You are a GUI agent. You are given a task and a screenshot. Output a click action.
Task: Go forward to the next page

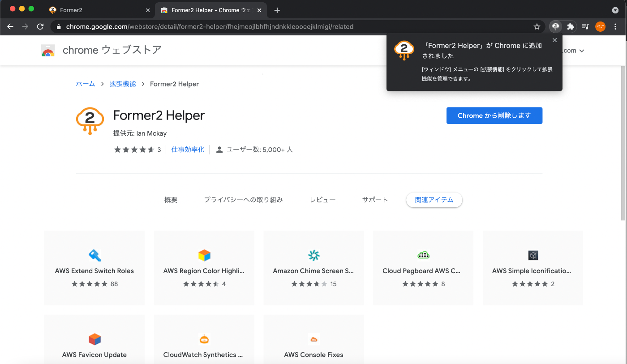coord(25,26)
